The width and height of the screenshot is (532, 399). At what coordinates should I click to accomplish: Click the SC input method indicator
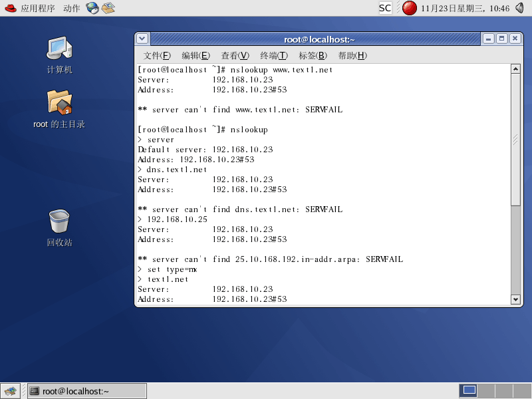point(385,8)
